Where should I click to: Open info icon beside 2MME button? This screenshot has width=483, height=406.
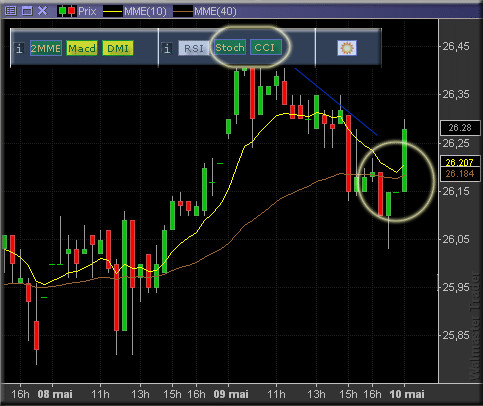pos(19,49)
